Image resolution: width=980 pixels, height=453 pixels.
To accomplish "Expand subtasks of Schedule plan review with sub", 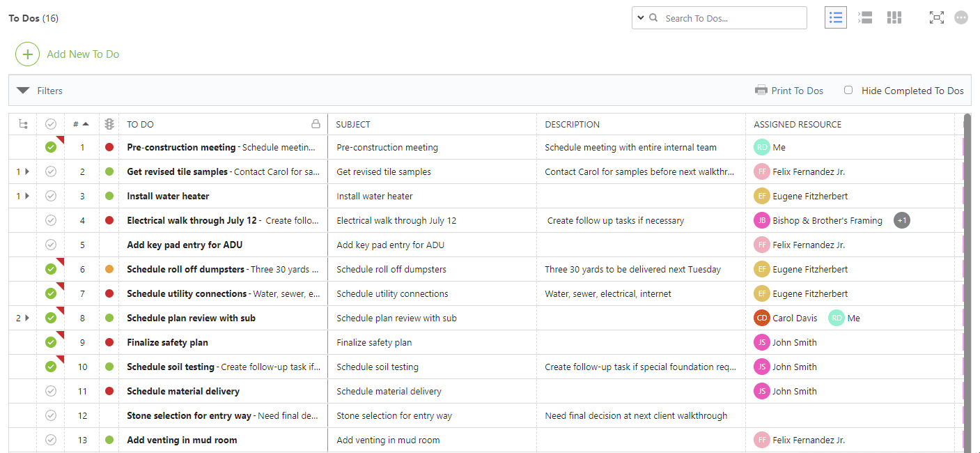I will (27, 318).
